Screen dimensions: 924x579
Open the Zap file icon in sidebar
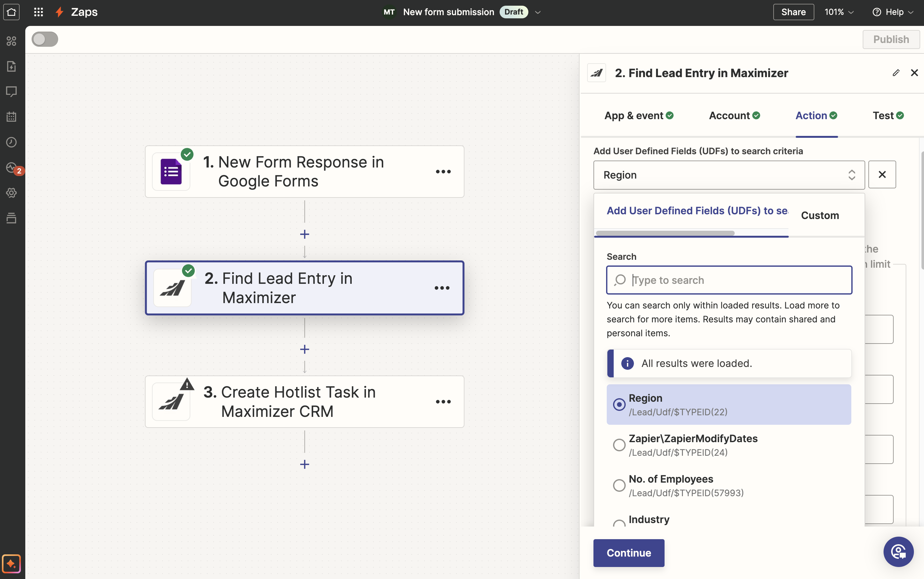tap(11, 66)
